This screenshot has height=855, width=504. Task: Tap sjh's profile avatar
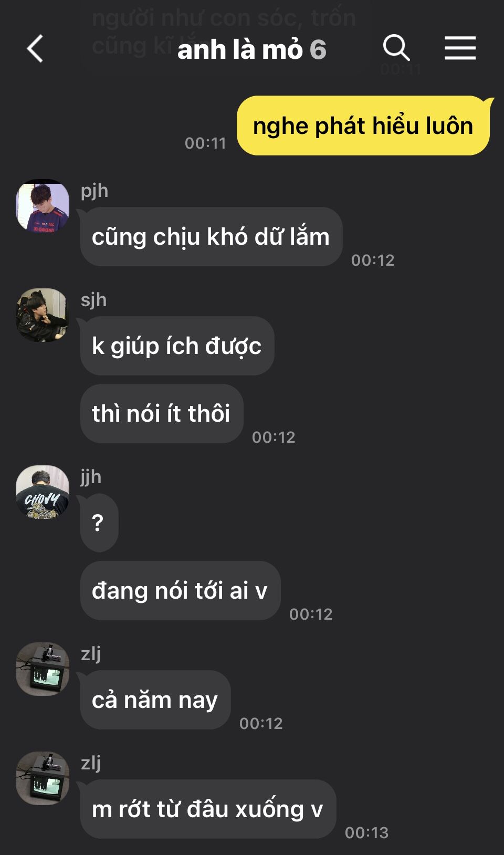(x=43, y=315)
